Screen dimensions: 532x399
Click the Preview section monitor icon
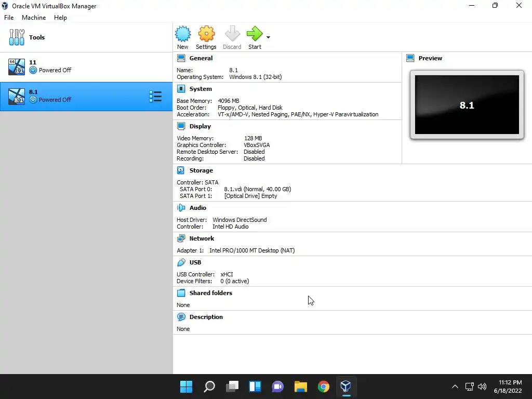tap(410, 58)
